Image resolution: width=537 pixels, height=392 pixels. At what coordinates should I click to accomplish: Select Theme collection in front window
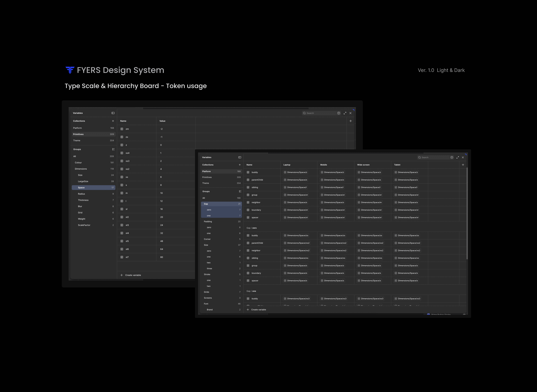(221, 183)
